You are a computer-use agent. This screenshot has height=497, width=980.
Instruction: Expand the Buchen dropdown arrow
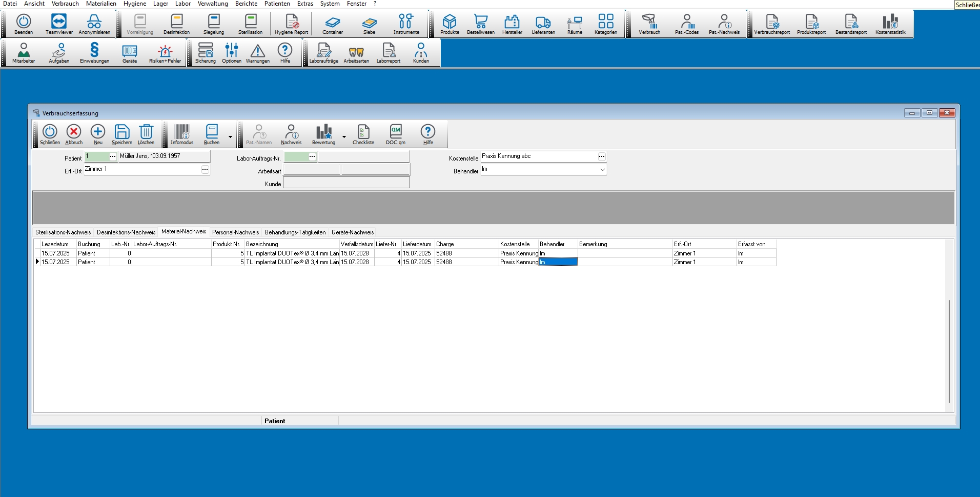pyautogui.click(x=230, y=137)
